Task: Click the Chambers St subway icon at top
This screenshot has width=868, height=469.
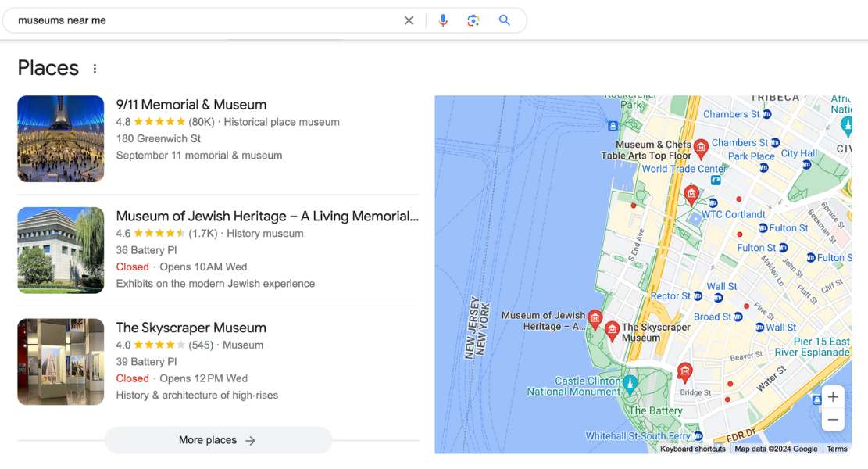Action: (x=766, y=115)
